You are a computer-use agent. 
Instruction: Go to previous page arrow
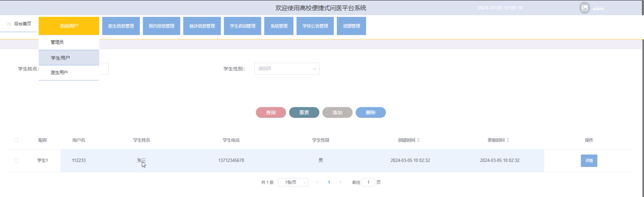click(x=317, y=183)
